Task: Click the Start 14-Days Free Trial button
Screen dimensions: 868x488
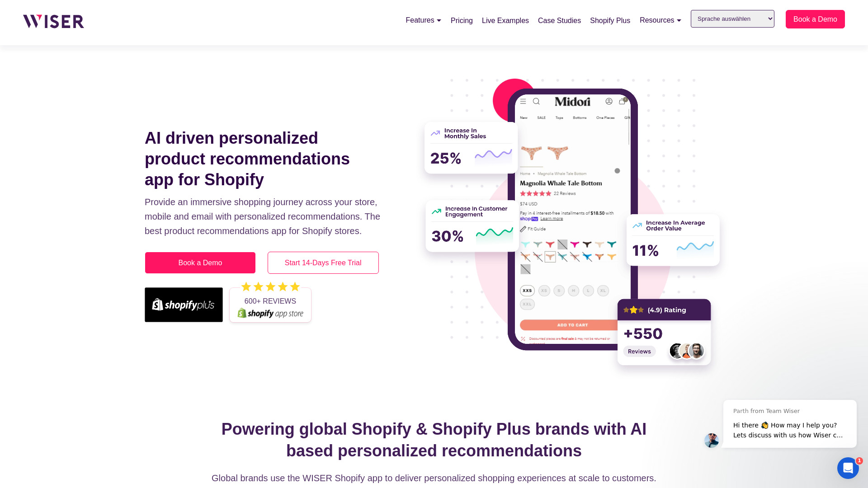Action: (323, 263)
